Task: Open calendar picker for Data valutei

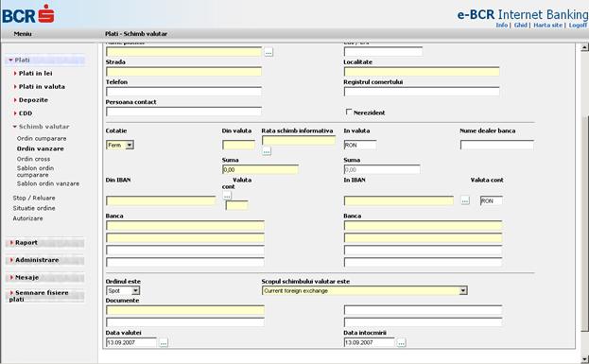Action: [164, 342]
